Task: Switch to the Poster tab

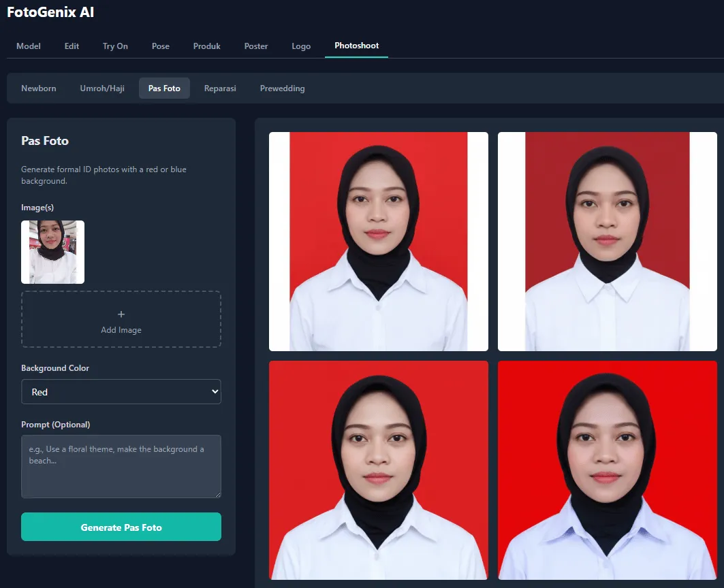Action: (256, 46)
